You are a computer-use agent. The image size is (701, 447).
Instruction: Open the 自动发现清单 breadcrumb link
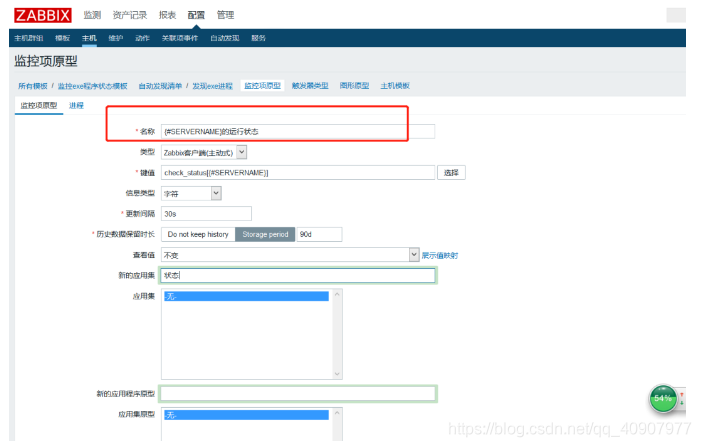pos(160,86)
